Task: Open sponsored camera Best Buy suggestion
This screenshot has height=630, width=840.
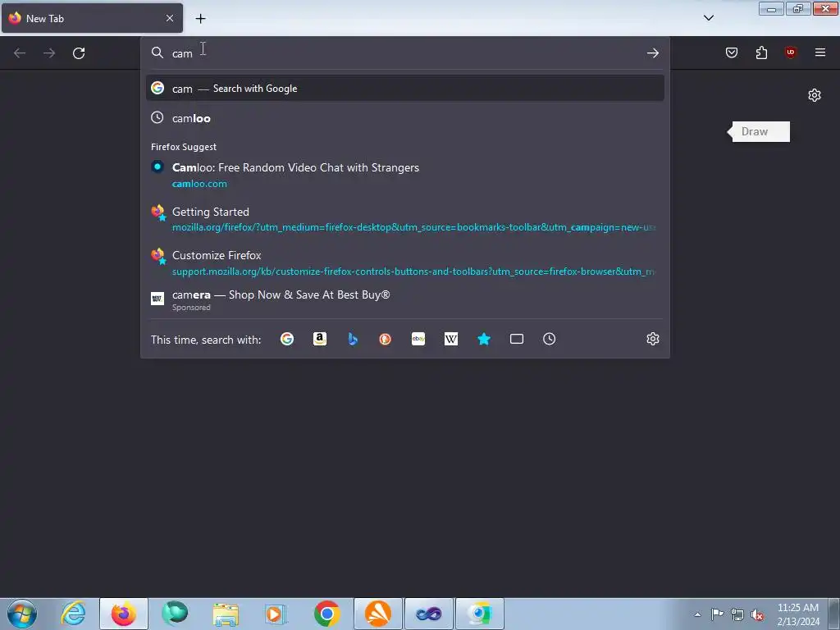Action: point(405,300)
